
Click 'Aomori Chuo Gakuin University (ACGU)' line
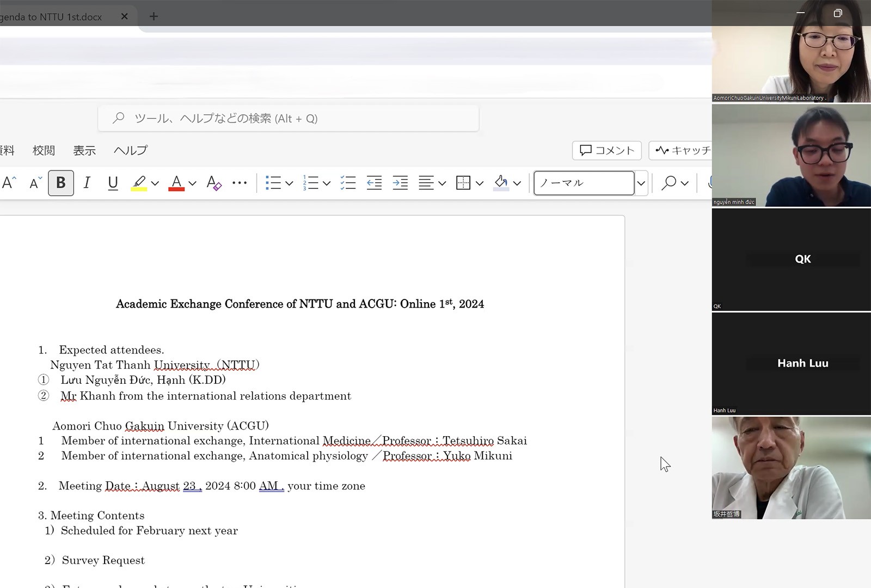point(161,426)
